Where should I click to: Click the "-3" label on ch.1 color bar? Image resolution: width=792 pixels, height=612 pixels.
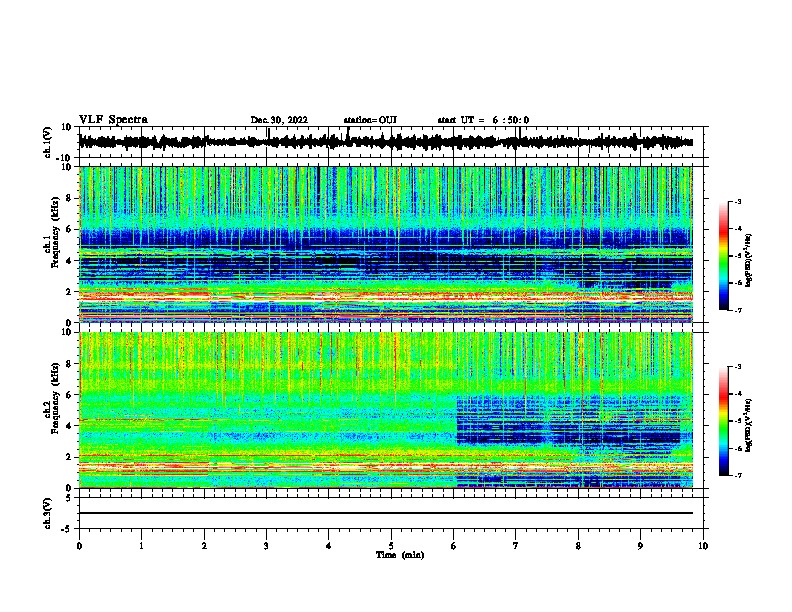tap(737, 201)
